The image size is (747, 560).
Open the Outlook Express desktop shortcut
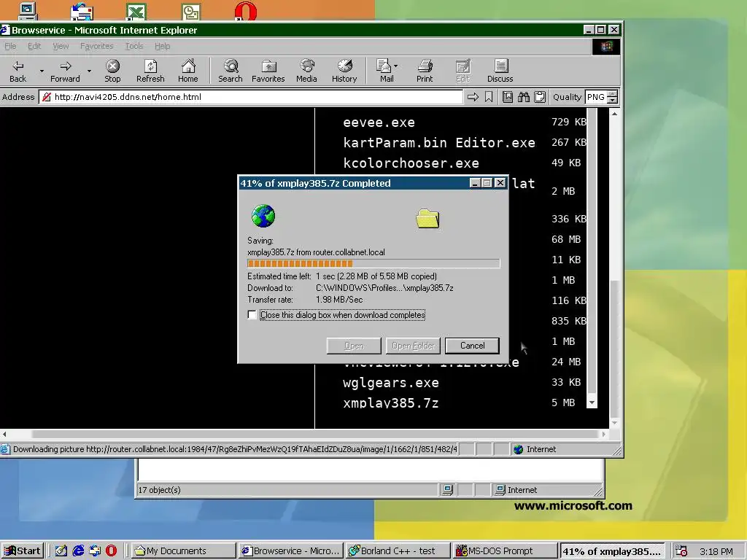[x=82, y=11]
